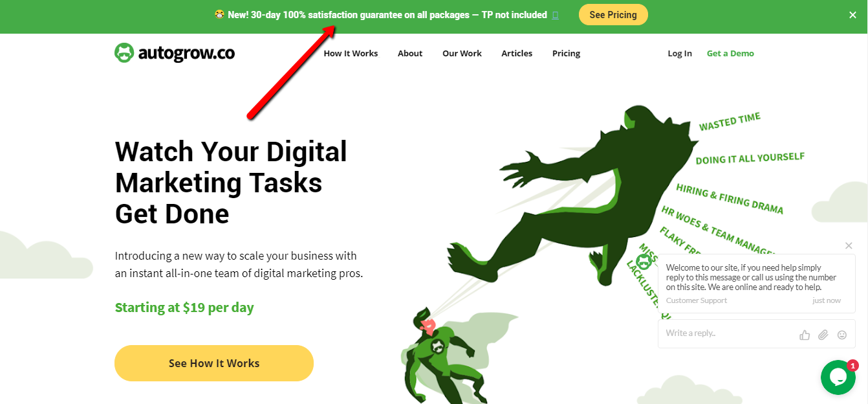Click the autogrow.co logo icon
868x404 pixels.
pos(124,53)
